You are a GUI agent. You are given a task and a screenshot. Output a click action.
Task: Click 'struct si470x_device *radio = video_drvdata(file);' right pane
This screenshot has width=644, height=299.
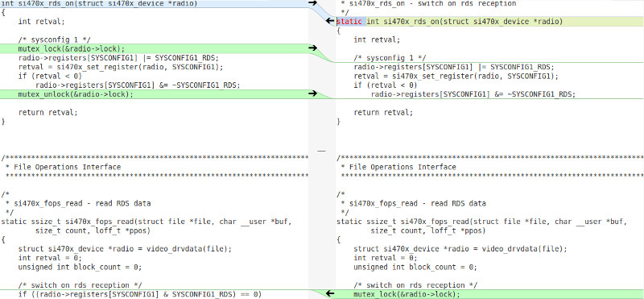[460, 249]
